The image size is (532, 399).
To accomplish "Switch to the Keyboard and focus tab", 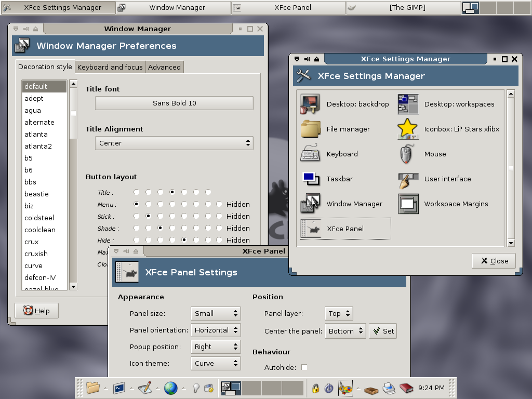I will (110, 67).
